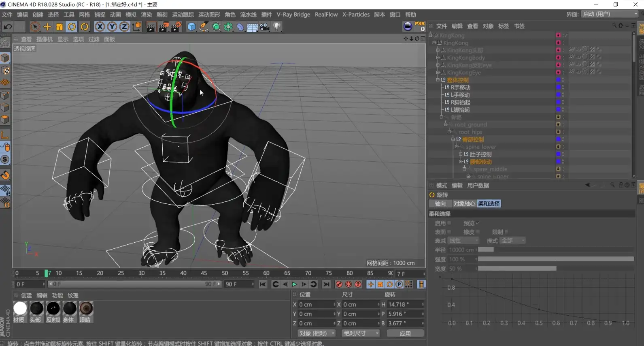Expand the KingKongBody object node
The image size is (644, 346).
pyautogui.click(x=438, y=58)
